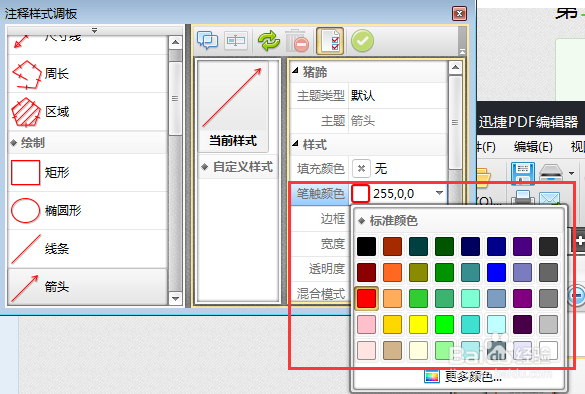Choose the 椭圆形 ellipse drawing tool
Viewport: 585px width, 394px height.
(x=87, y=210)
